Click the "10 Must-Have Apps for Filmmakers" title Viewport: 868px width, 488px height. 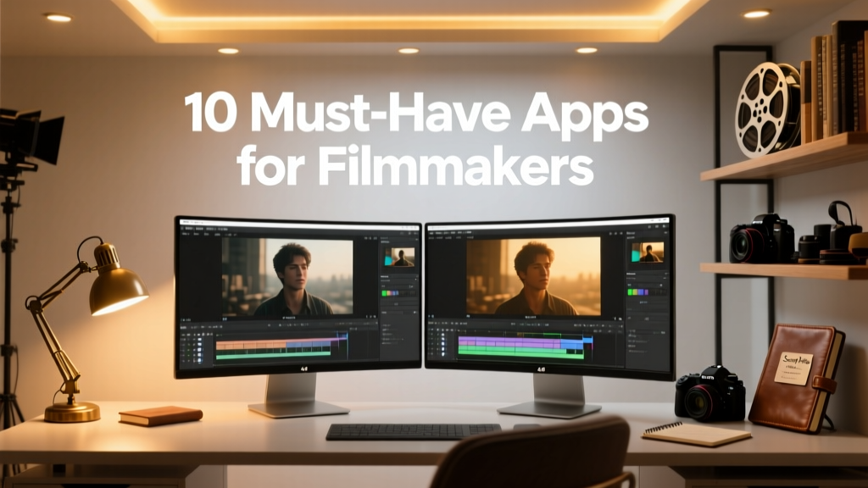click(x=415, y=139)
